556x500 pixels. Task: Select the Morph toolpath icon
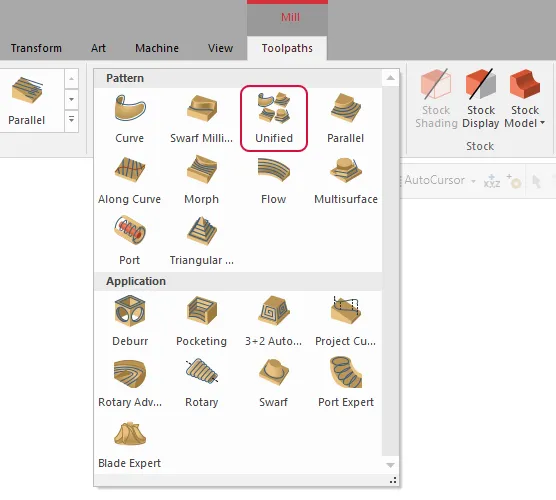[x=201, y=179]
